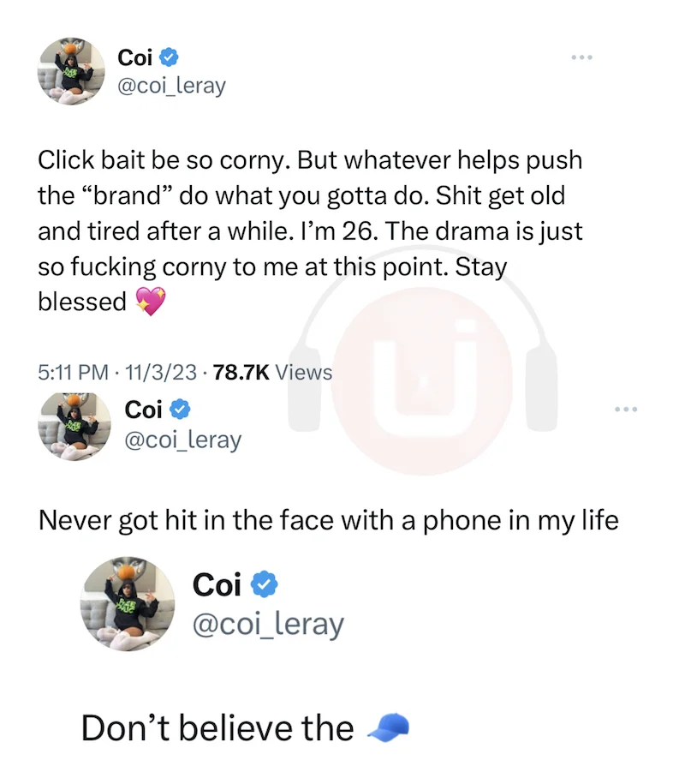
Task: Open the @coi_leray handle on the click bait tweet
Action: (x=171, y=86)
